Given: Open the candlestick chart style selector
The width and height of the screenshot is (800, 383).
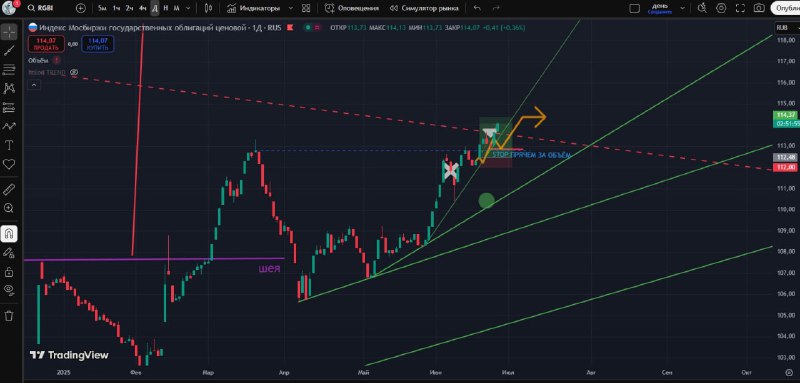Looking at the screenshot, I should pyautogui.click(x=208, y=8).
